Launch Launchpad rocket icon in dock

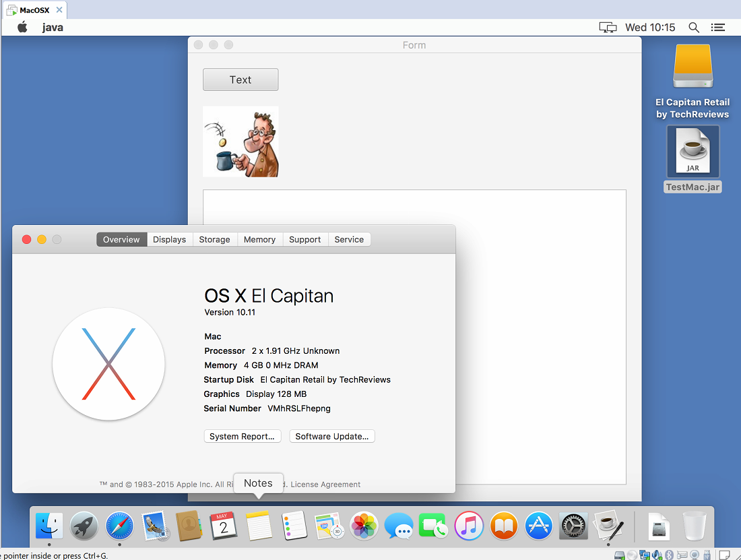84,526
